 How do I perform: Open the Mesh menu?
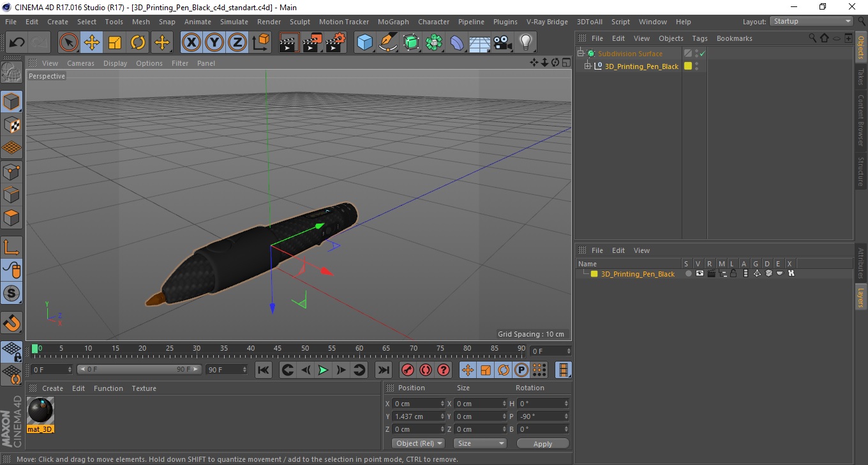click(141, 22)
